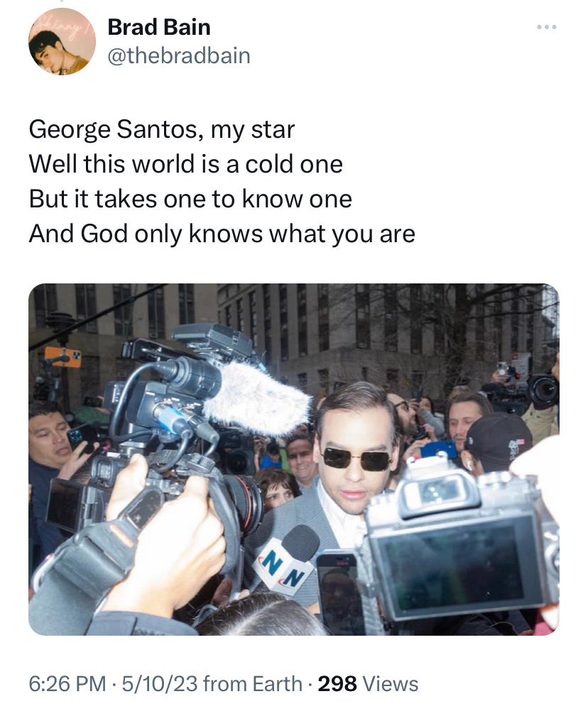Click the "And God only knows what you are" line

222,234
